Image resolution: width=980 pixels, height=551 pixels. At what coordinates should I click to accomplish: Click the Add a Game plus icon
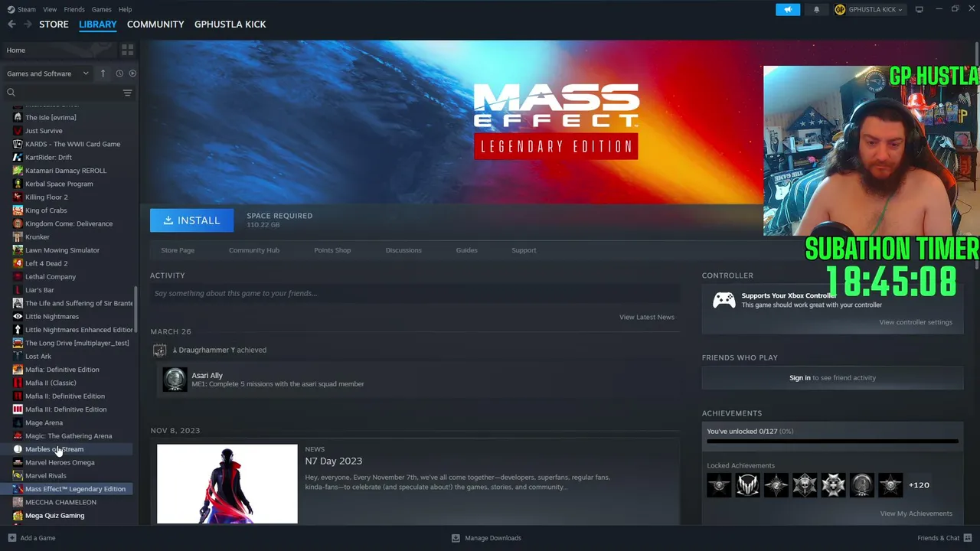pyautogui.click(x=11, y=538)
